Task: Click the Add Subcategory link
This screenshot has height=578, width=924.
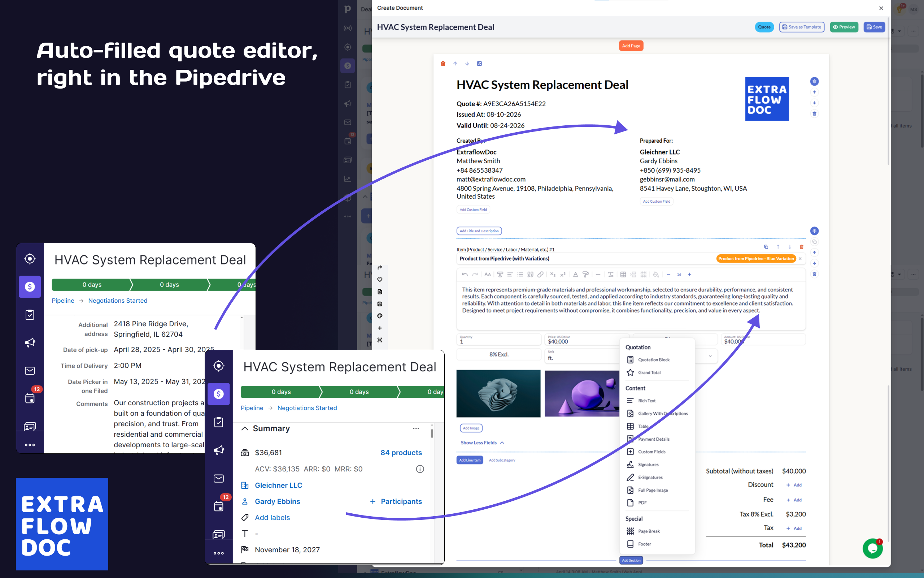Action: pyautogui.click(x=502, y=460)
